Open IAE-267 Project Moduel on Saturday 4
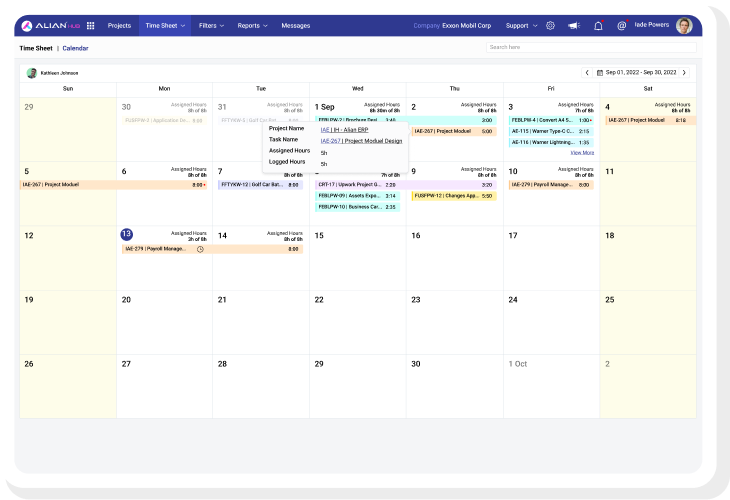 click(650, 120)
